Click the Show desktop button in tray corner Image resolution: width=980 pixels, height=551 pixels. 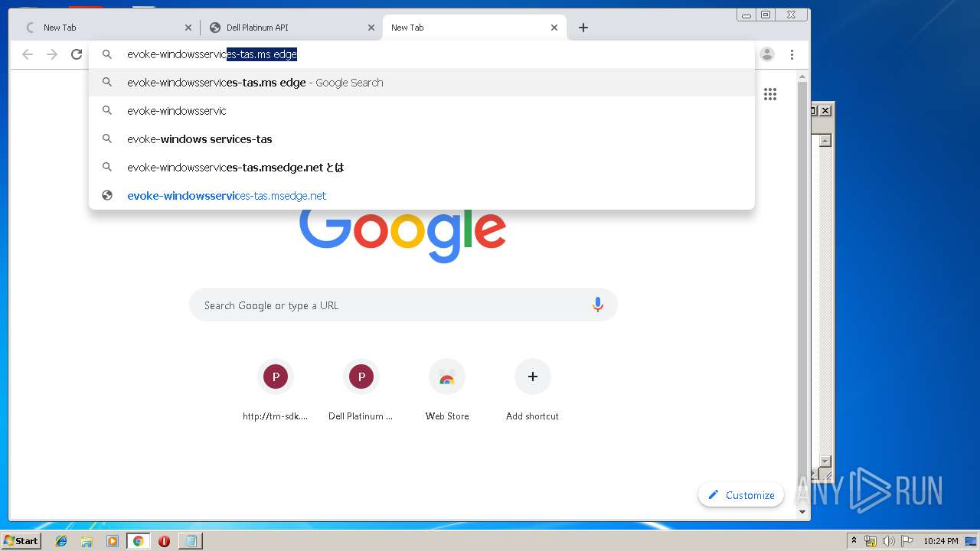click(972, 541)
